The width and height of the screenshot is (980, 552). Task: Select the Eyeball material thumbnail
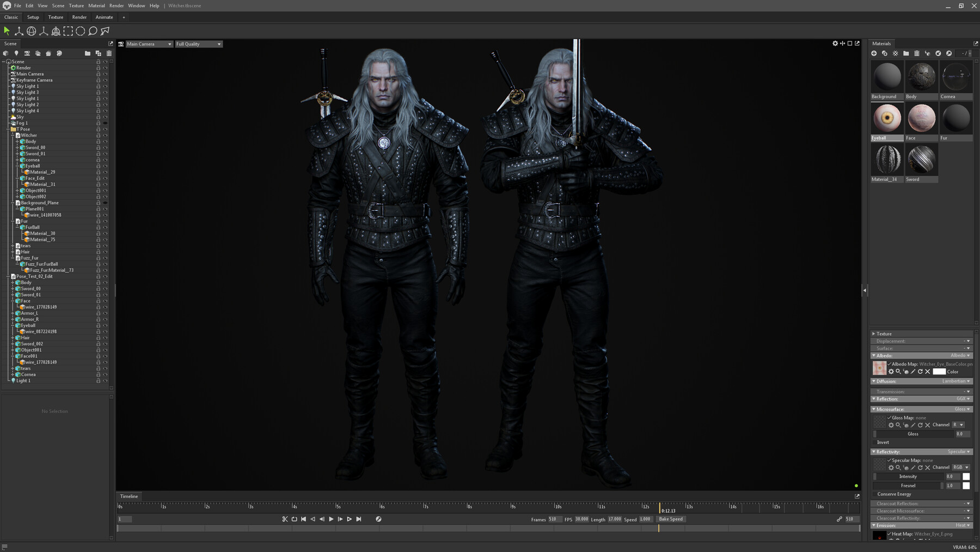[x=886, y=117]
